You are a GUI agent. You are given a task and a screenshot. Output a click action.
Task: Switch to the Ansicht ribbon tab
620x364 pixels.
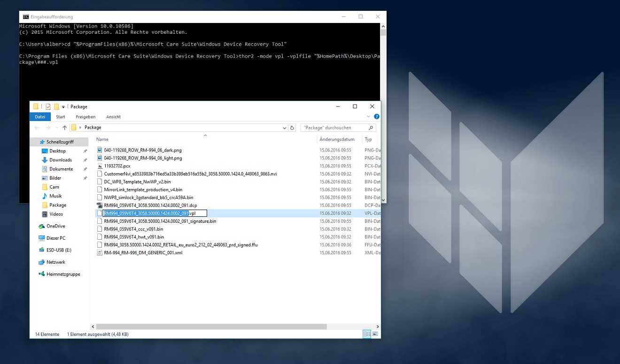click(x=113, y=116)
